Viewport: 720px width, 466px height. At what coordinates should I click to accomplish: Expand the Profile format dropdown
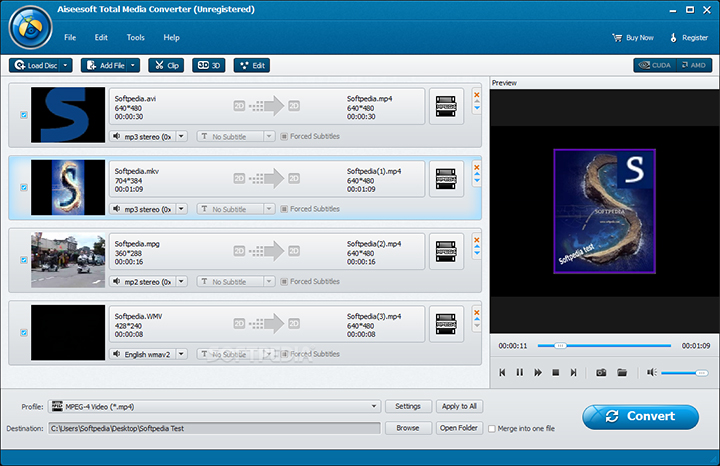pyautogui.click(x=374, y=406)
